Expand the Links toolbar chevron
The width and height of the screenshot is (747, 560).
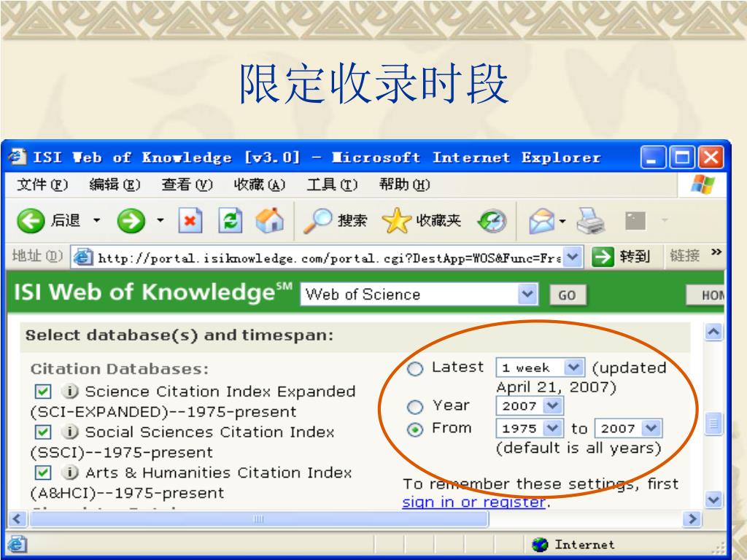pyautogui.click(x=716, y=252)
